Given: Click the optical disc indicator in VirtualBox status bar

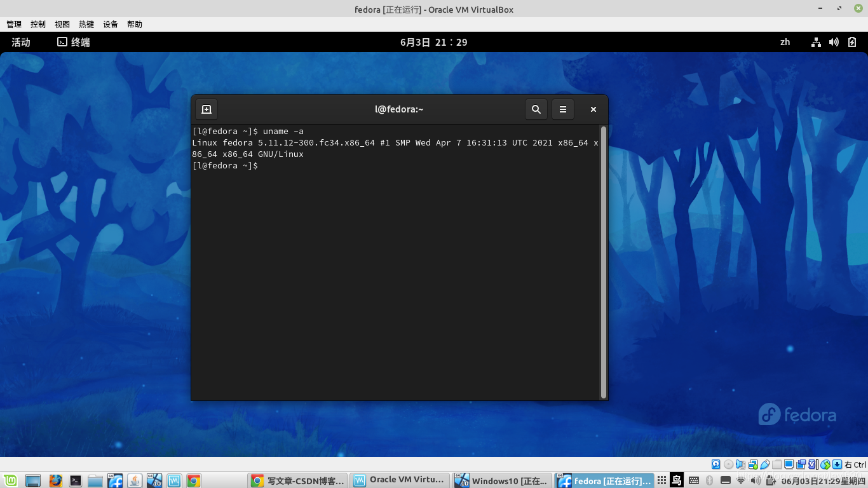Looking at the screenshot, I should (728, 464).
